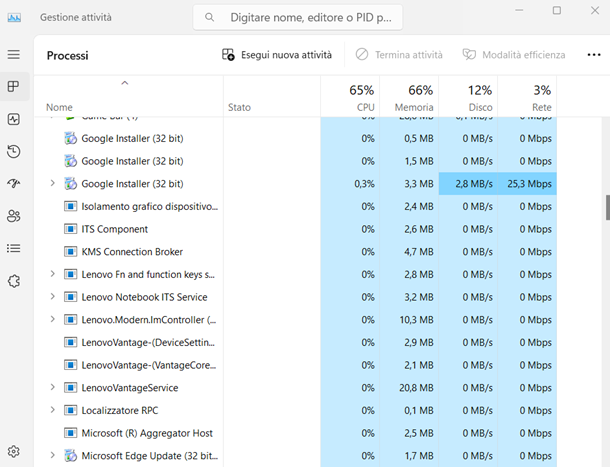Sort by the 3% Rete column
610x467 pixels.
[x=528, y=96]
